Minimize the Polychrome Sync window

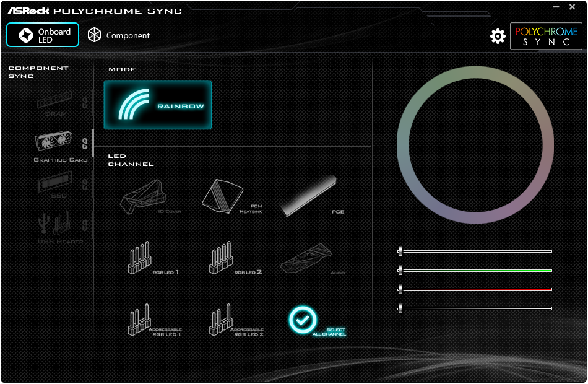tap(556, 7)
